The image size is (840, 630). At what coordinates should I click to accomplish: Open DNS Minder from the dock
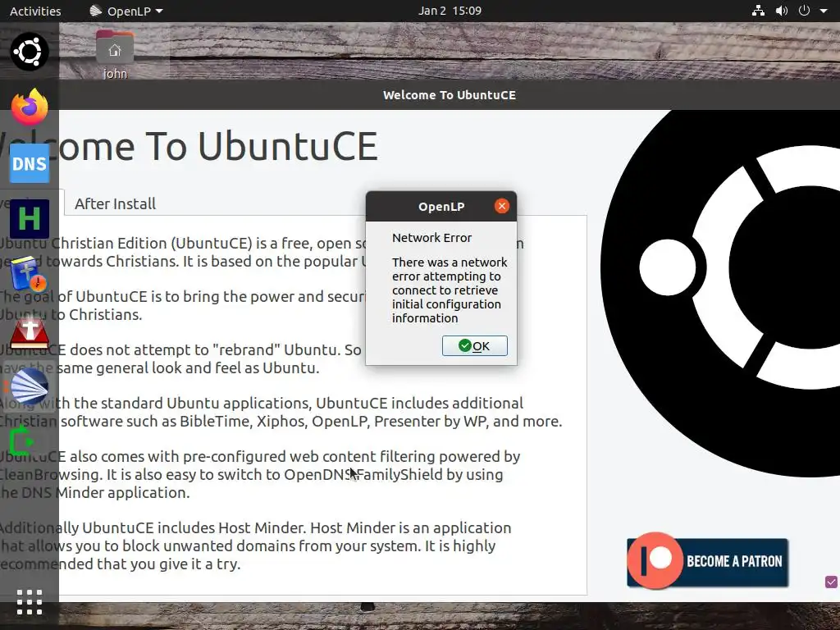(x=30, y=163)
